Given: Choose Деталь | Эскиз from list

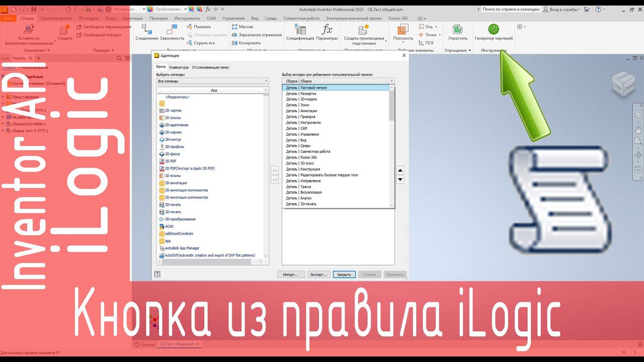Looking at the screenshot, I should point(336,105).
